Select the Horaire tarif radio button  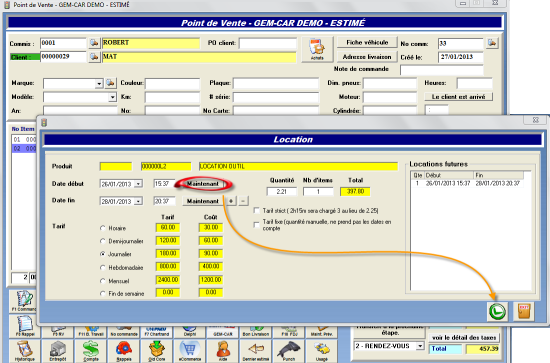pos(103,228)
